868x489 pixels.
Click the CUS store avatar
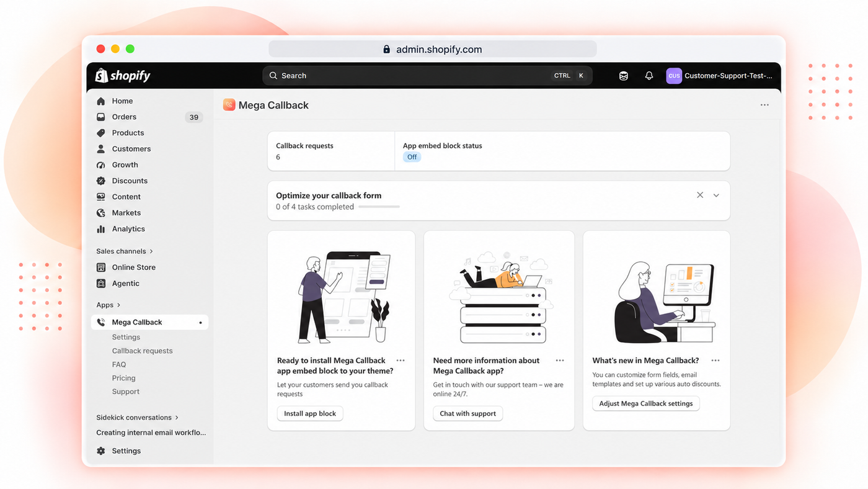click(674, 76)
